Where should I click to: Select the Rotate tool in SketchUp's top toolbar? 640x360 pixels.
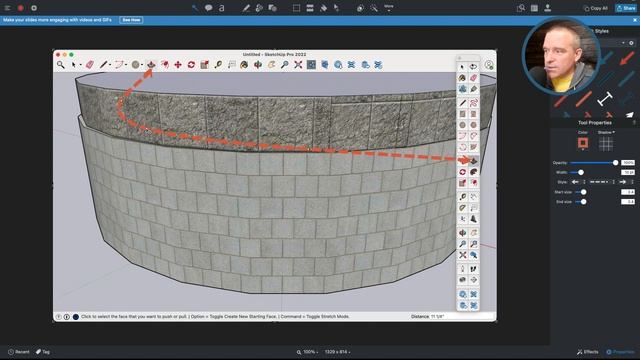[x=191, y=64]
